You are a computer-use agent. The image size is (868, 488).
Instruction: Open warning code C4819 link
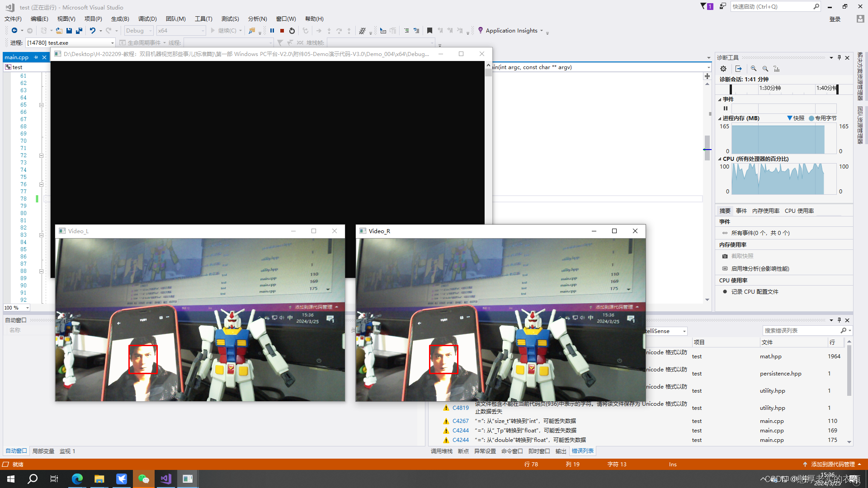460,408
